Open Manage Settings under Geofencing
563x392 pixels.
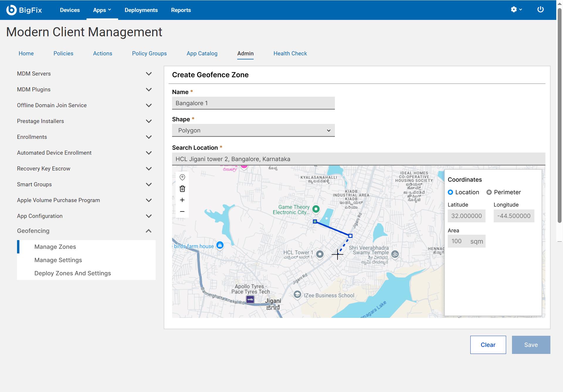tap(58, 260)
